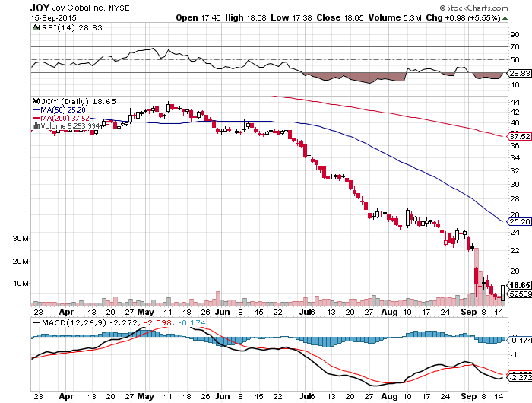
Task: Click the 20M volume axis label
Action: point(21,261)
